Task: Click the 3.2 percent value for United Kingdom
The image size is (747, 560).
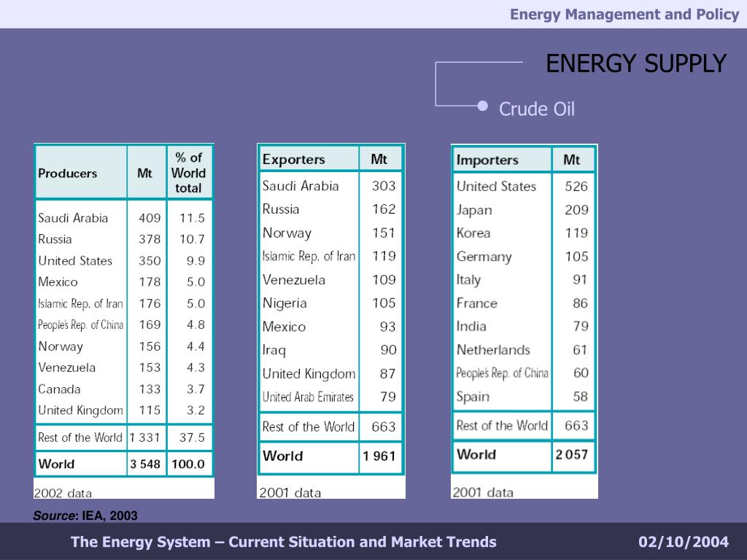Action: click(196, 410)
